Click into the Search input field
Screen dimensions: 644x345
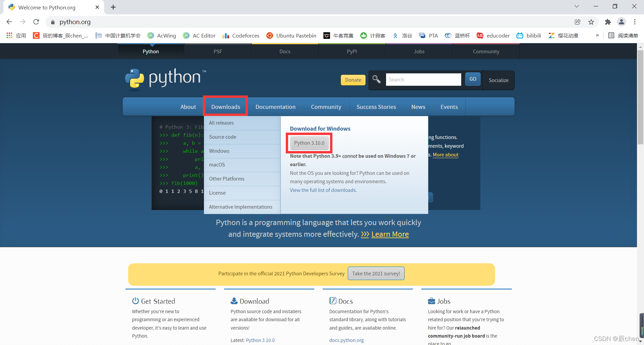pyautogui.click(x=423, y=79)
